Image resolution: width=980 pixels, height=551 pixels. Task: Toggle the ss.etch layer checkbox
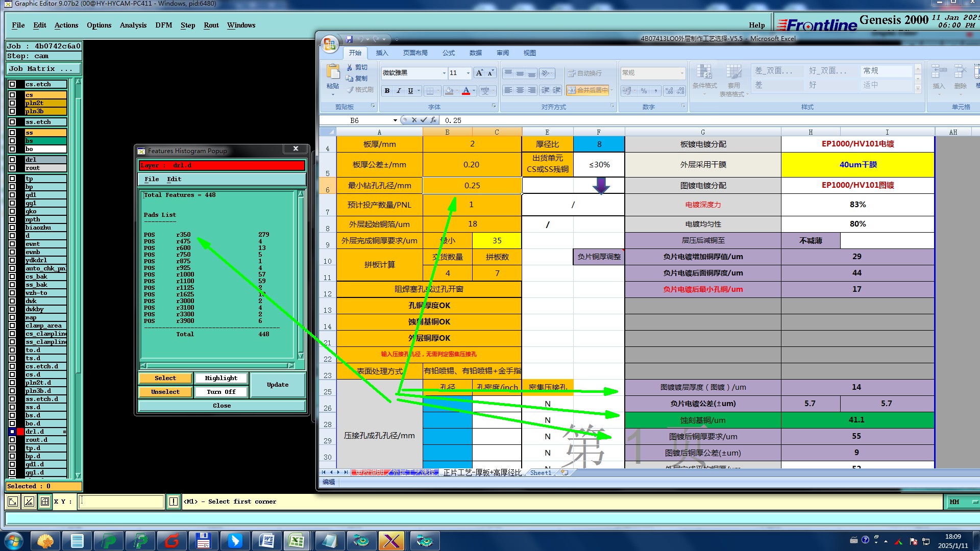click(x=12, y=122)
